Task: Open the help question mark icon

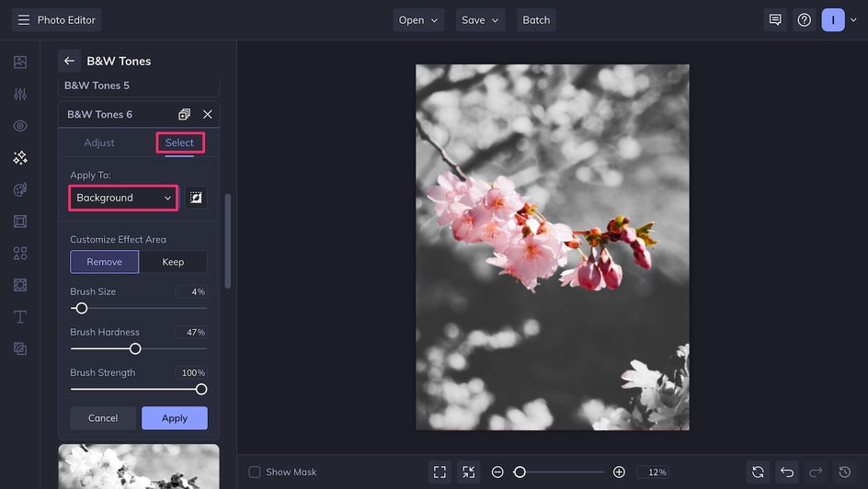Action: tap(805, 20)
